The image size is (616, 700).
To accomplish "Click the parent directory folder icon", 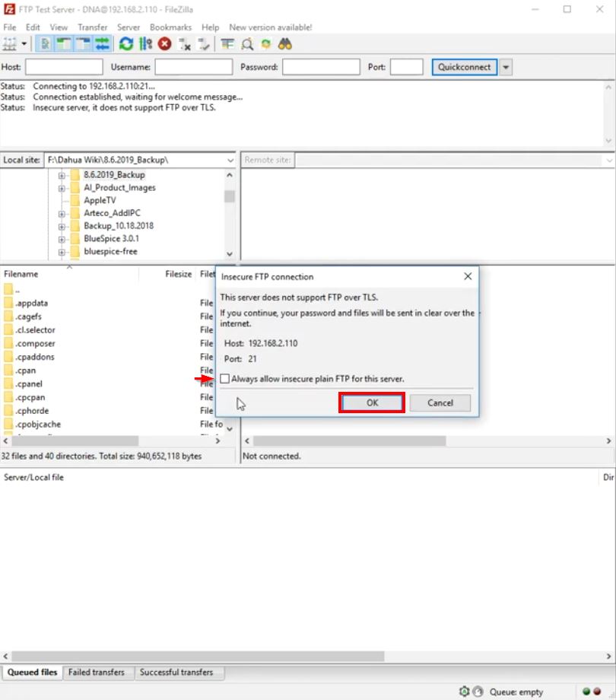I will coord(8,289).
